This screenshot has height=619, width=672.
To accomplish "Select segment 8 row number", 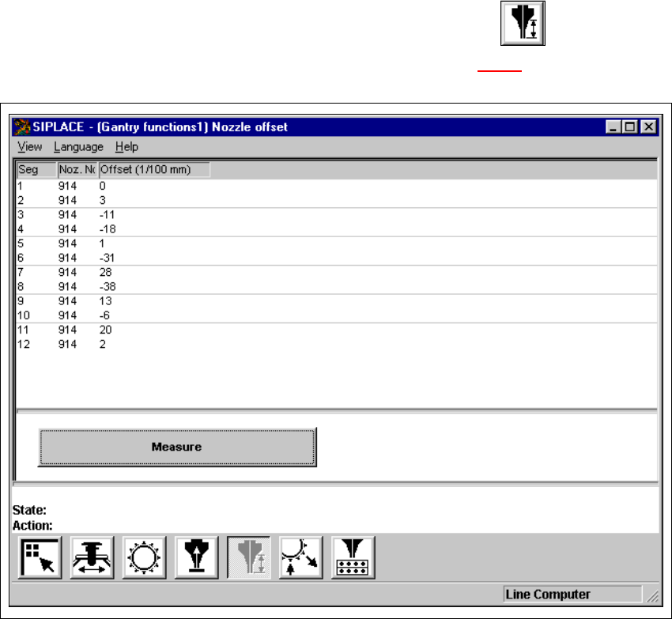I will (21, 287).
